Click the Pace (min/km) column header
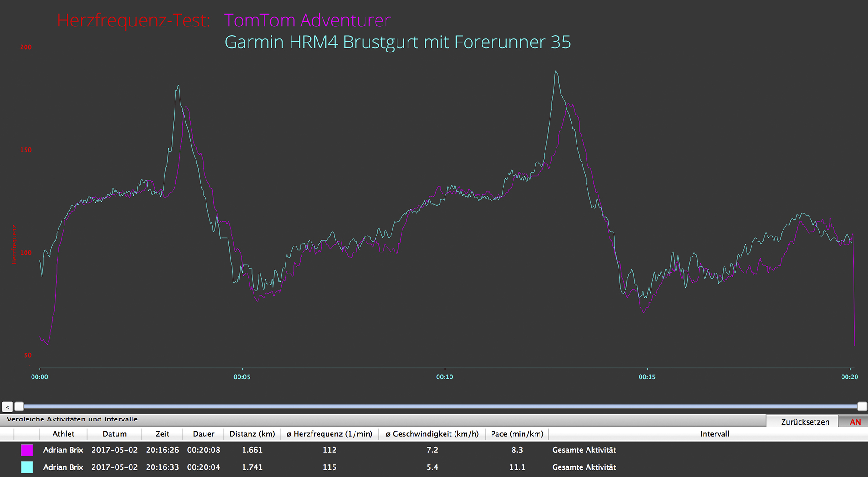 coord(517,434)
